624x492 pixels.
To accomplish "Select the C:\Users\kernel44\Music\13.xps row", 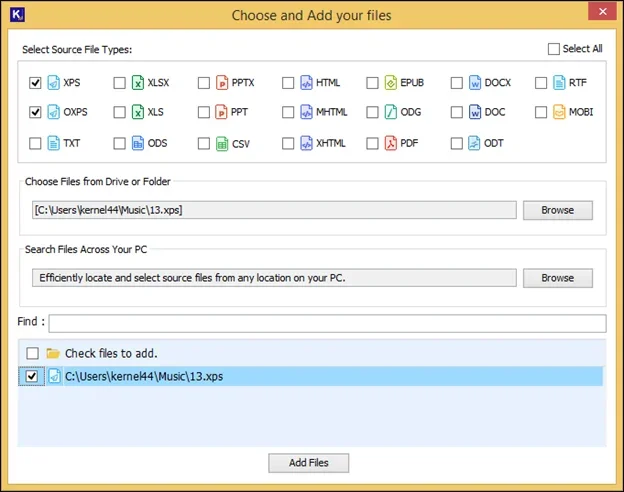I will click(x=310, y=376).
